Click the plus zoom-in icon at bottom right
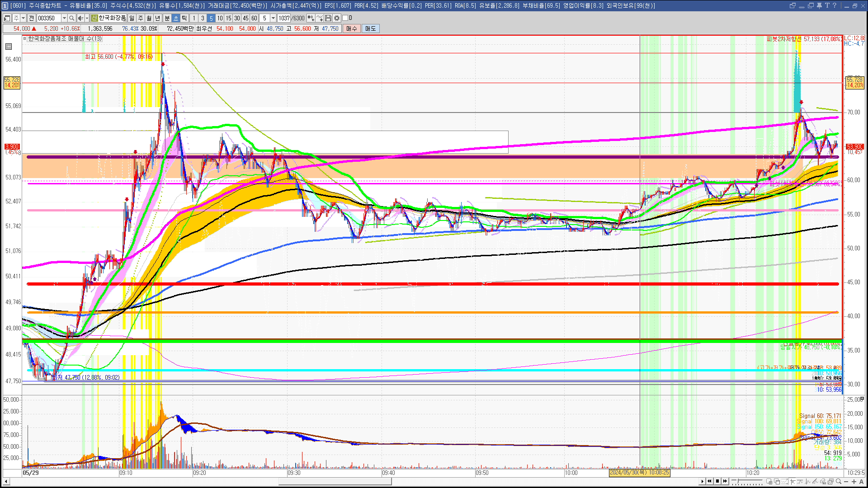 [x=854, y=482]
